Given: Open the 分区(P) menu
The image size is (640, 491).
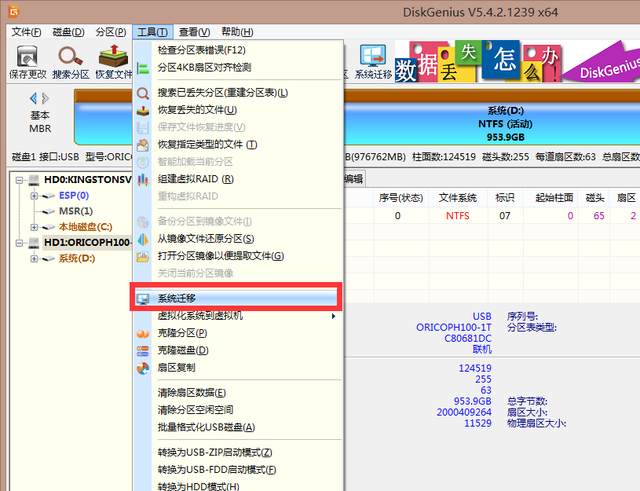Looking at the screenshot, I should click(111, 32).
